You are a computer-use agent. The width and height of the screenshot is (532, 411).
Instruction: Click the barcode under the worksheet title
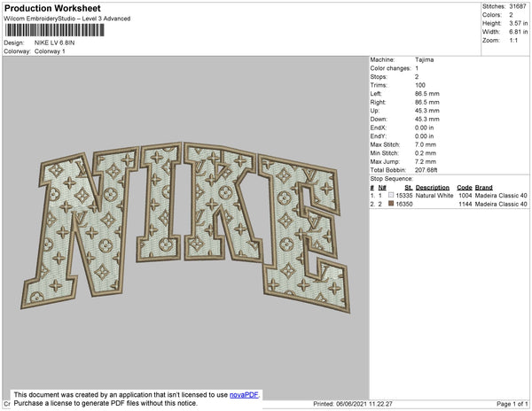(x=55, y=30)
